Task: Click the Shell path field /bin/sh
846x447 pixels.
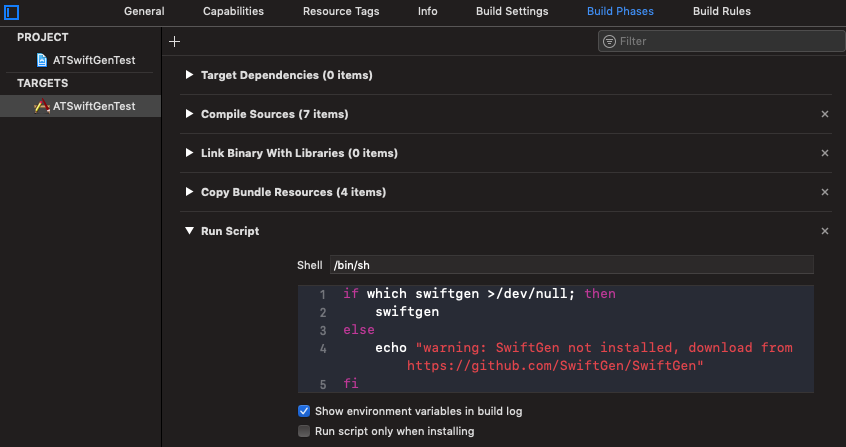Action: coord(571,265)
